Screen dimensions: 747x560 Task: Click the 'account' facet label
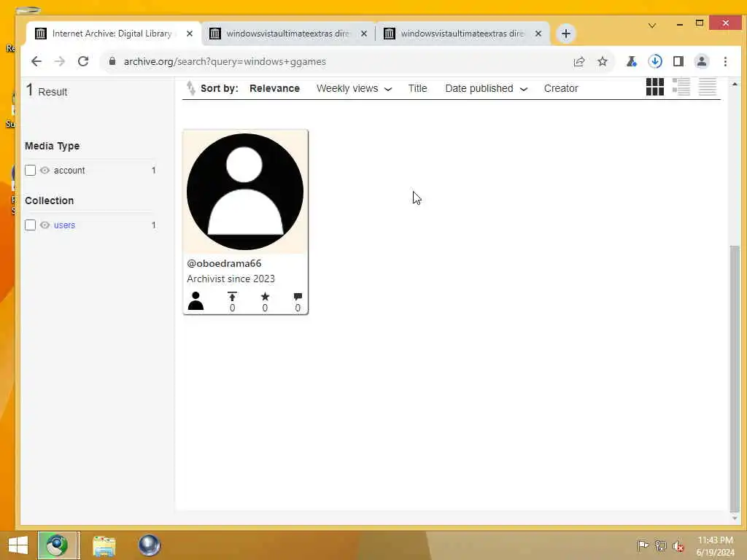coord(69,170)
